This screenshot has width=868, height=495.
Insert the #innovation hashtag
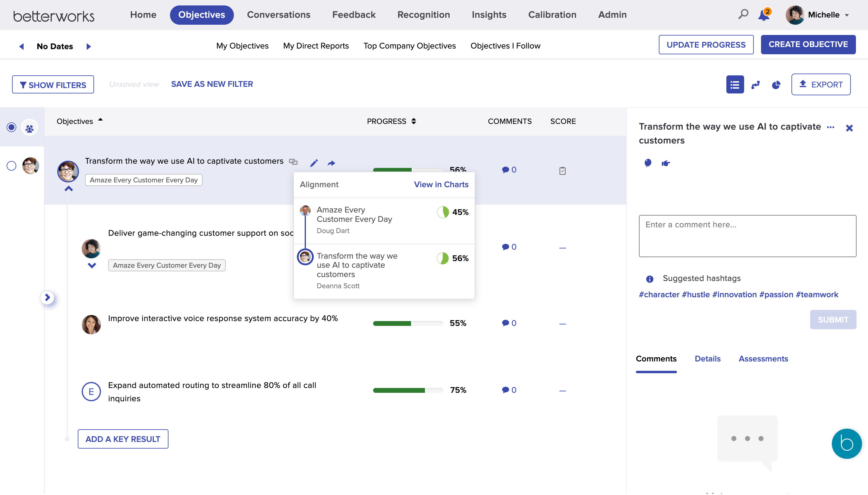pos(734,295)
